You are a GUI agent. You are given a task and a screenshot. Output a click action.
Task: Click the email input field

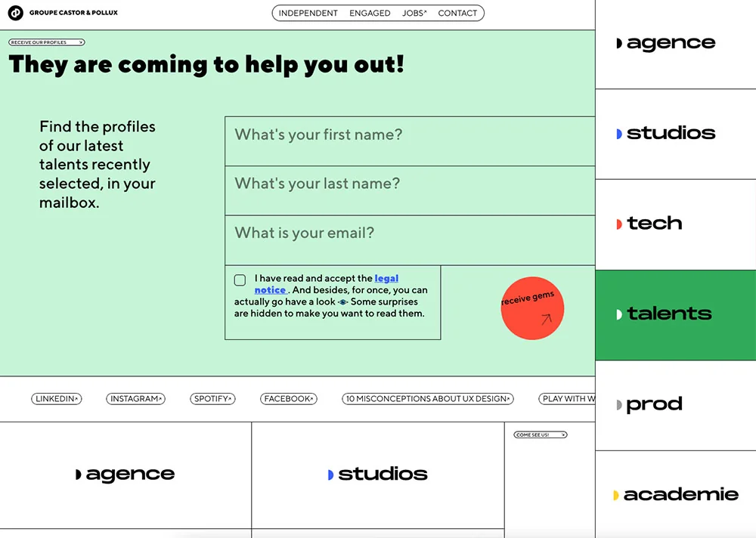[410, 240]
